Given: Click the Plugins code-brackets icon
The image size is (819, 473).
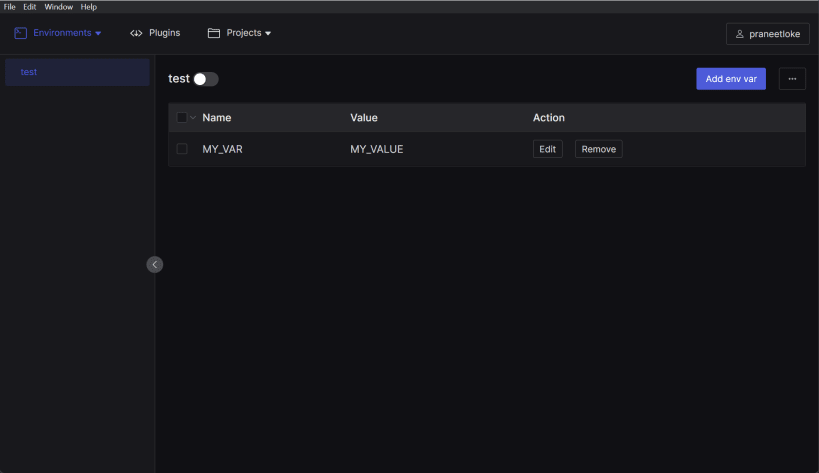Looking at the screenshot, I should click(136, 33).
